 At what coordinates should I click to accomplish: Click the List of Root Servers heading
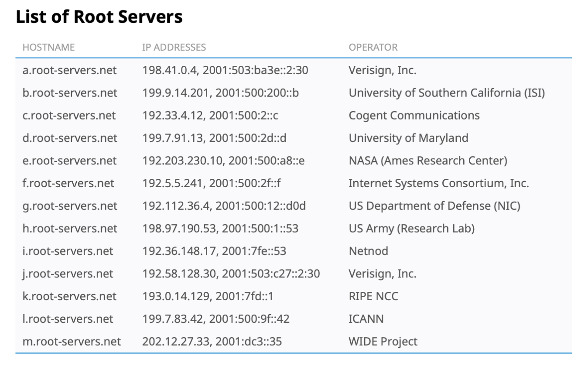coord(99,17)
